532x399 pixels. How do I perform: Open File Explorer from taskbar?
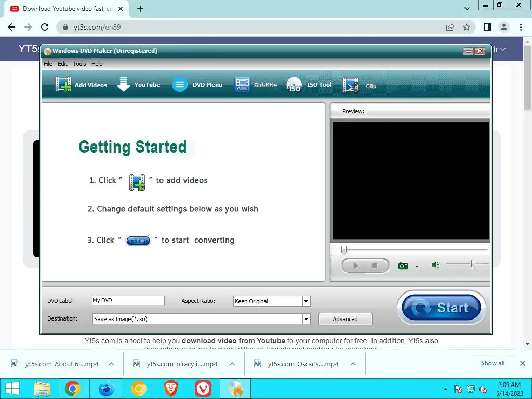42,389
